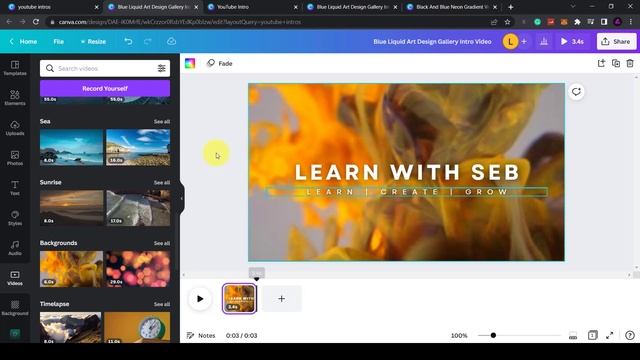Switch to Black And Blue Neon Gradient tab
The height and width of the screenshot is (360, 640).
[452, 7]
